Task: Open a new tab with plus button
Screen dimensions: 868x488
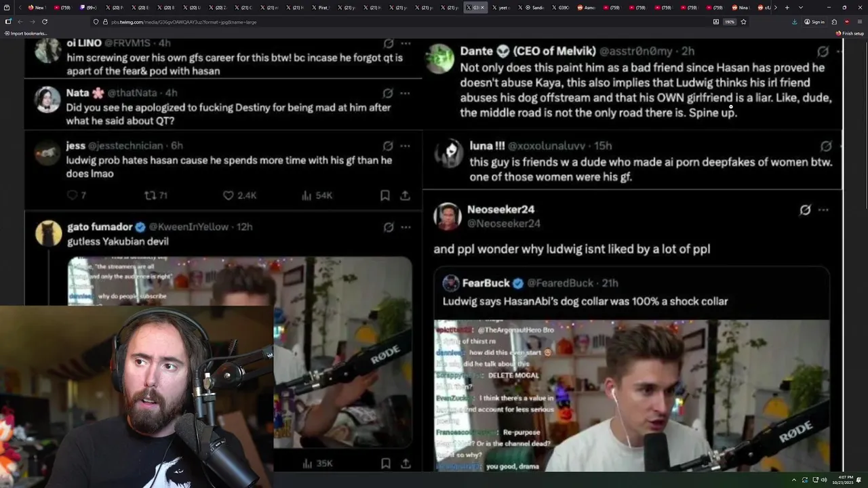Action: [x=787, y=7]
